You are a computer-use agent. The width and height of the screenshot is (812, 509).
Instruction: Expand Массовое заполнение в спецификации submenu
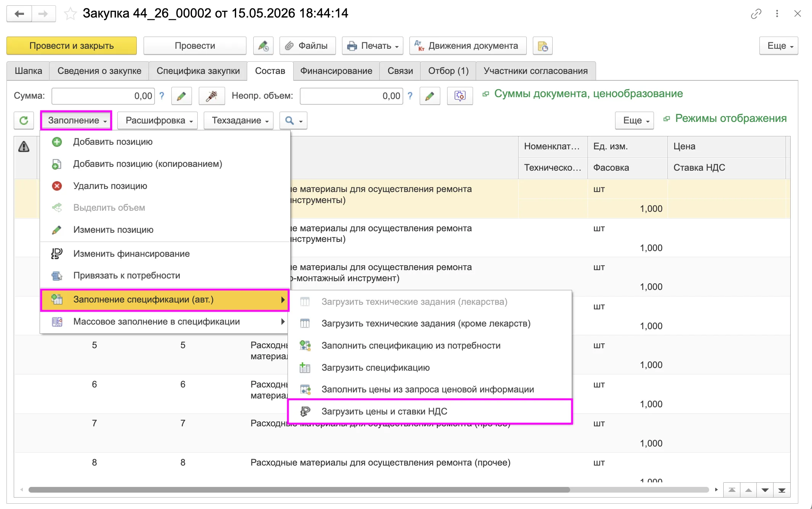[x=165, y=322]
